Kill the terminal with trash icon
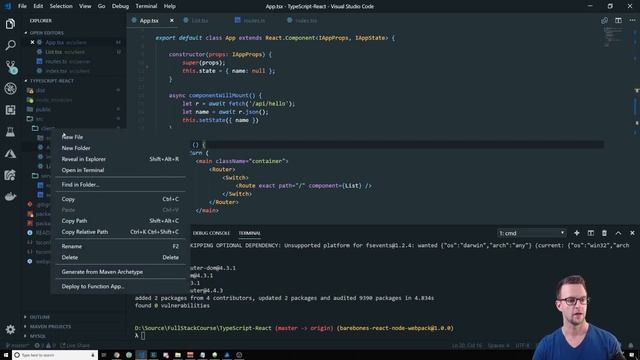640x360 pixels. coord(604,233)
